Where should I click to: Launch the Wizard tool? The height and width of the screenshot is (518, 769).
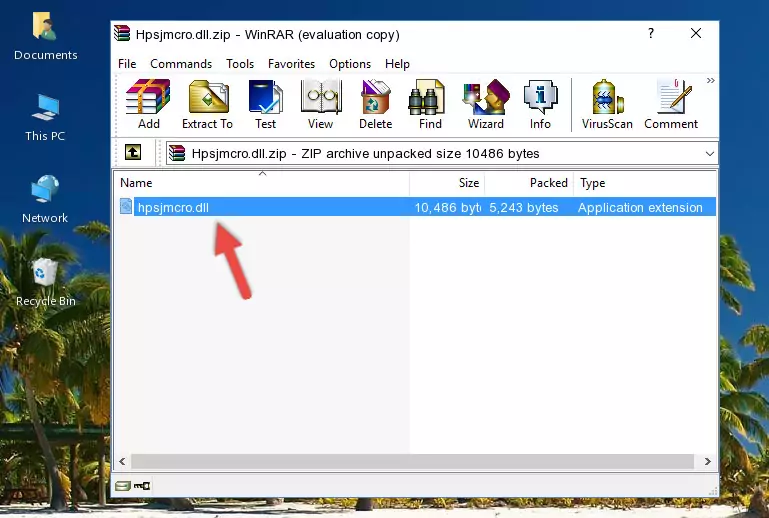(486, 104)
